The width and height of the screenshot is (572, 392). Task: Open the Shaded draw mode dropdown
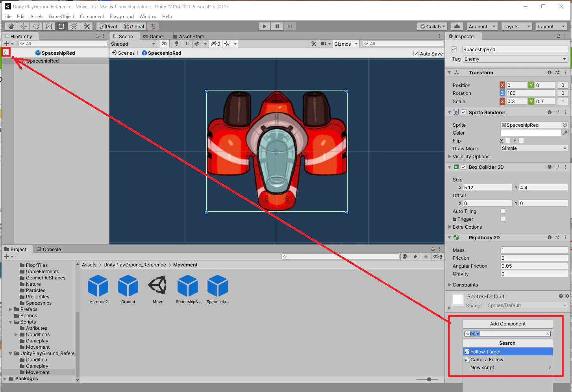point(133,44)
